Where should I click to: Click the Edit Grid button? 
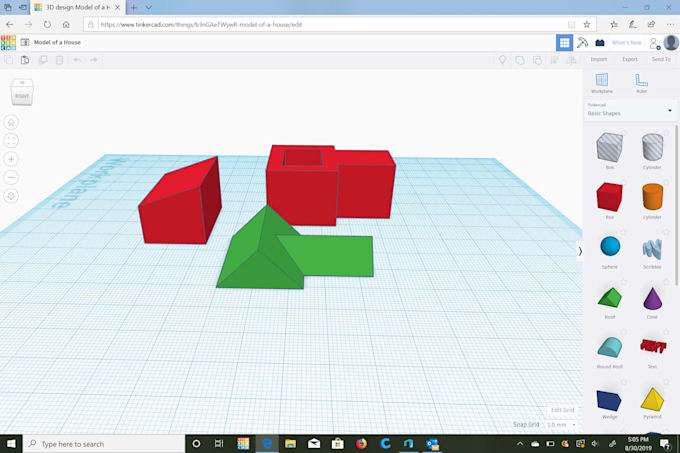[562, 410]
